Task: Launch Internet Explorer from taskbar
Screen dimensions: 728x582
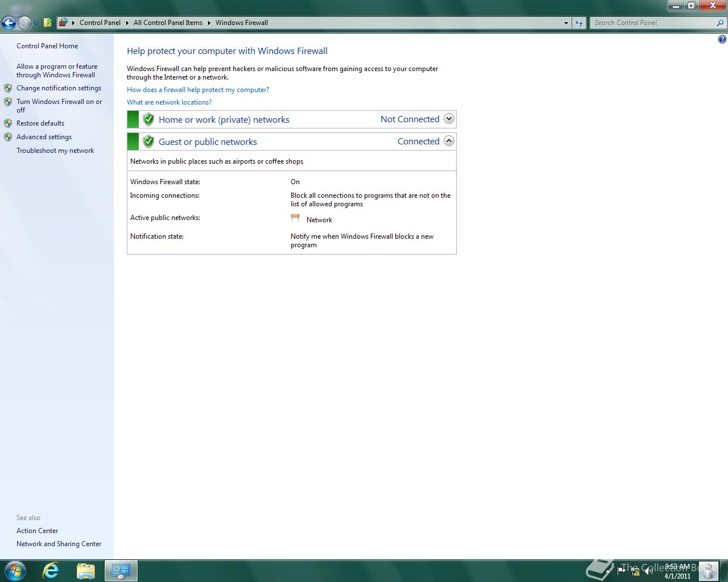Action: pos(51,571)
